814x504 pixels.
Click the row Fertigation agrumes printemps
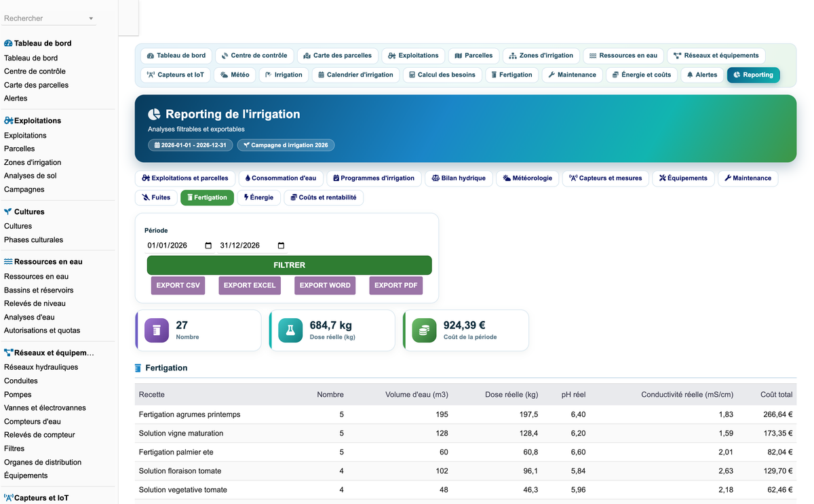[x=465, y=414]
